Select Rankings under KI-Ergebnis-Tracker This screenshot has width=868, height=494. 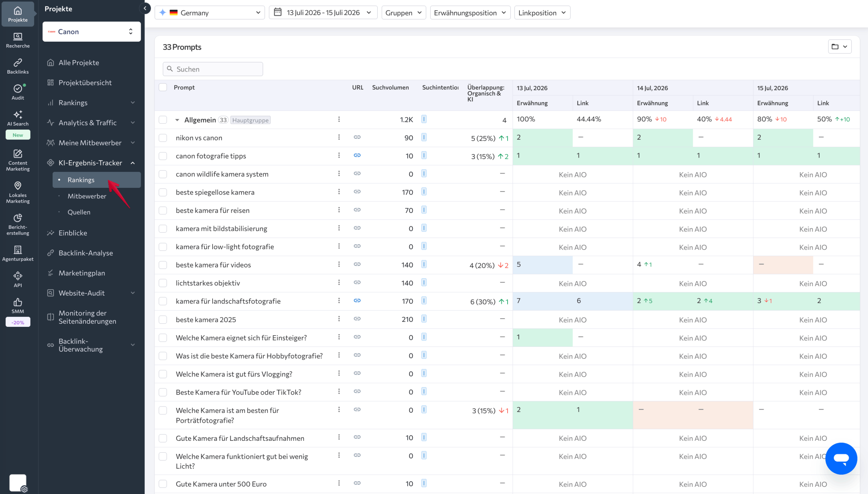pos(97,180)
